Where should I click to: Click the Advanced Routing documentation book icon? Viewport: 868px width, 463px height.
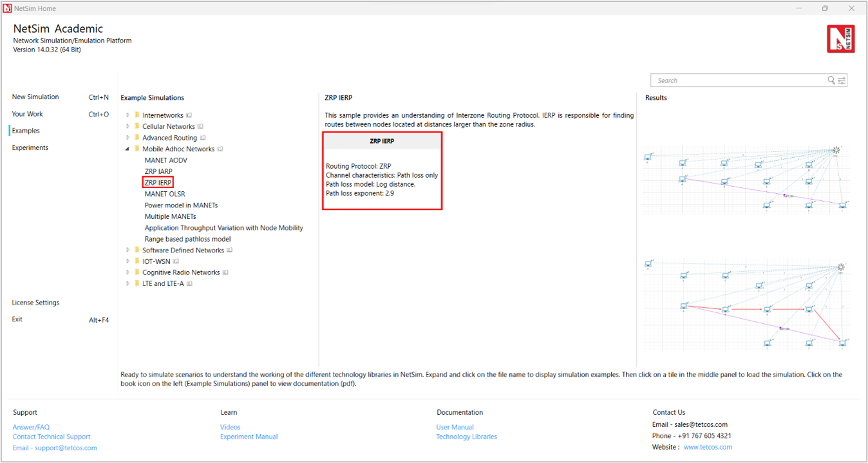click(203, 138)
